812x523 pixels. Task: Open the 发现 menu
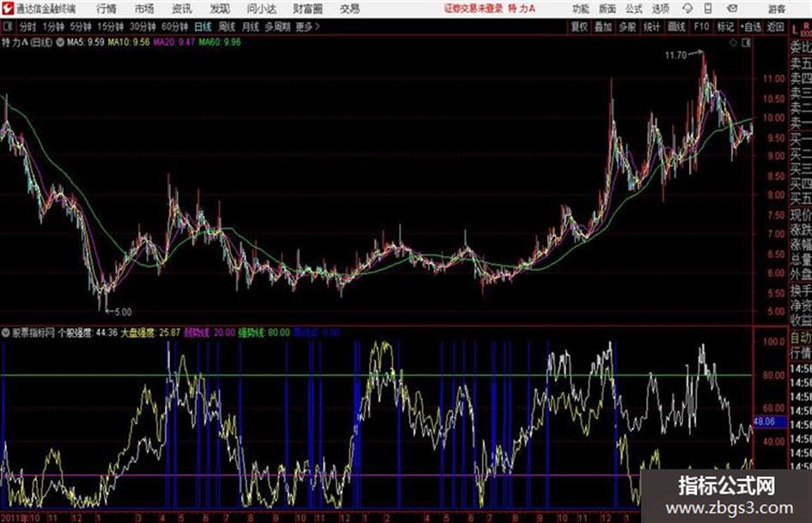tap(220, 9)
